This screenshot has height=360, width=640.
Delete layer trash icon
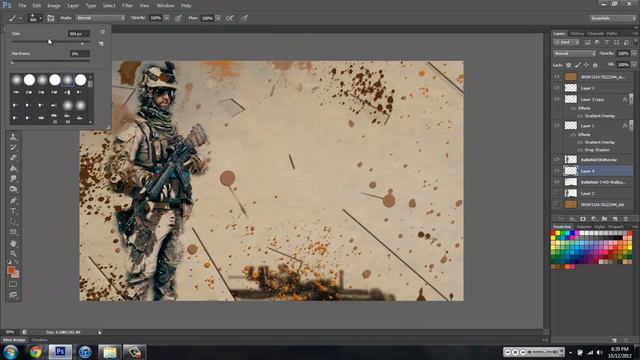coord(626,219)
